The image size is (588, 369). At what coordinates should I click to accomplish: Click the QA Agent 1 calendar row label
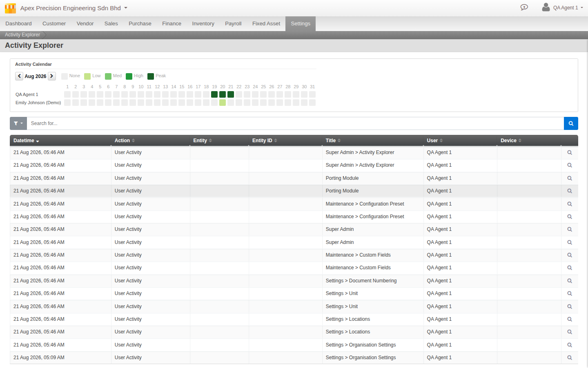(27, 94)
